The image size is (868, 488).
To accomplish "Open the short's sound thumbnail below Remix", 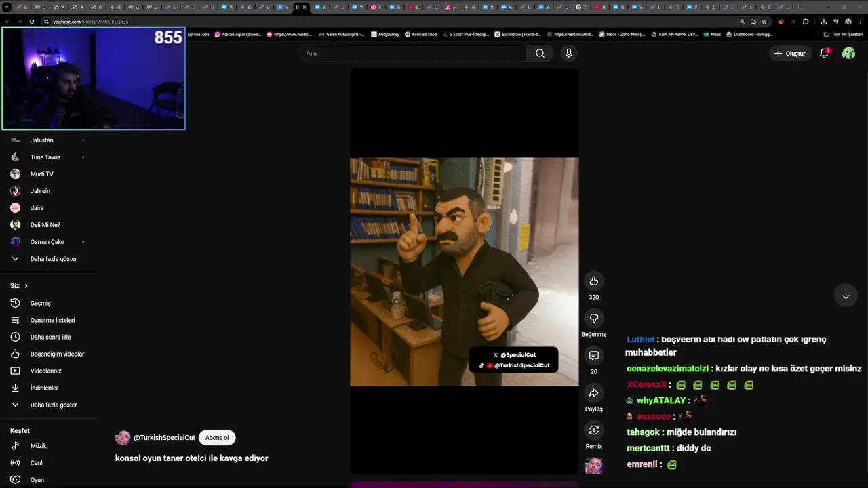I will coord(594,466).
